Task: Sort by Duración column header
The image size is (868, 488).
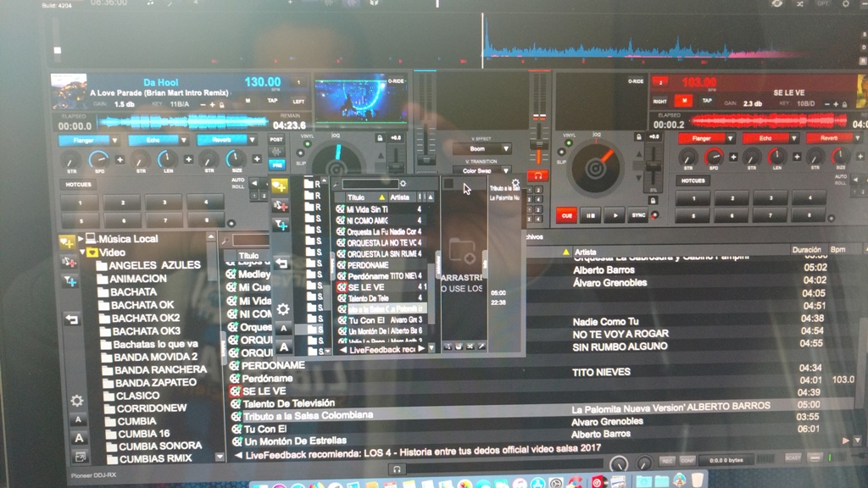Action: [x=807, y=250]
